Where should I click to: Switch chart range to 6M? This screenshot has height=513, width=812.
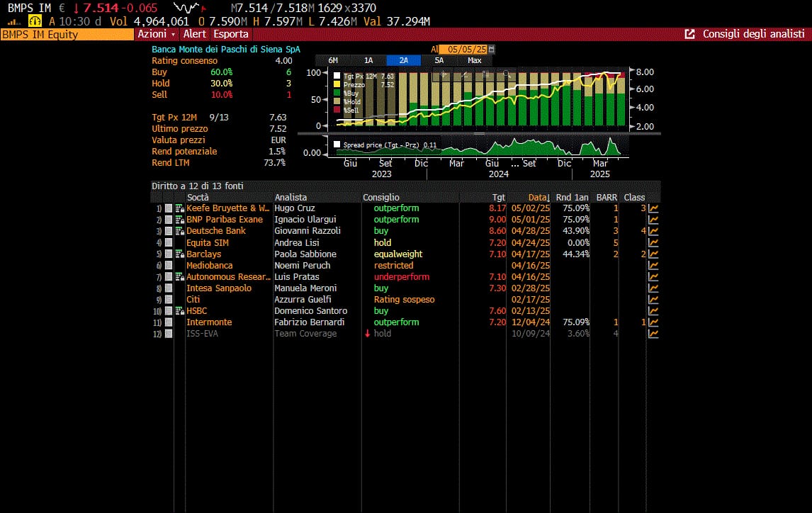pos(333,60)
